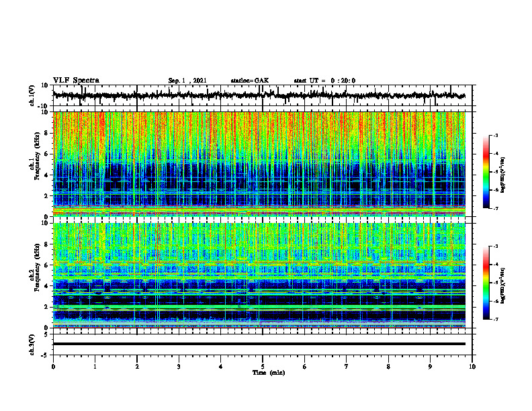Click the ch.1 color scale bar
Viewport: 532px width, 411px height.
(x=486, y=172)
